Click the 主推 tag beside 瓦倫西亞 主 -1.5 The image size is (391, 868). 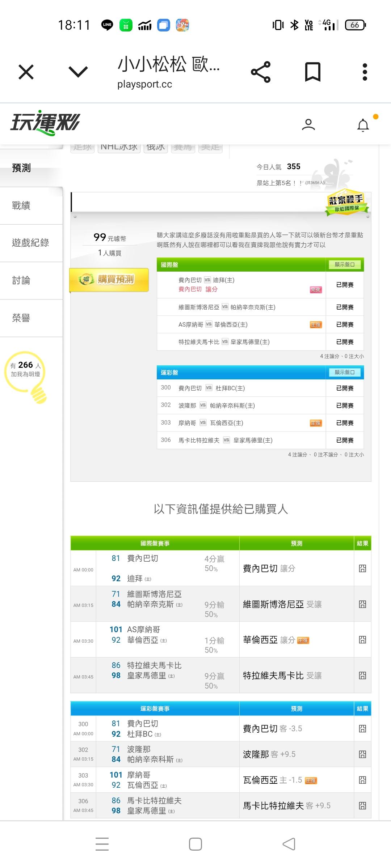tap(311, 781)
